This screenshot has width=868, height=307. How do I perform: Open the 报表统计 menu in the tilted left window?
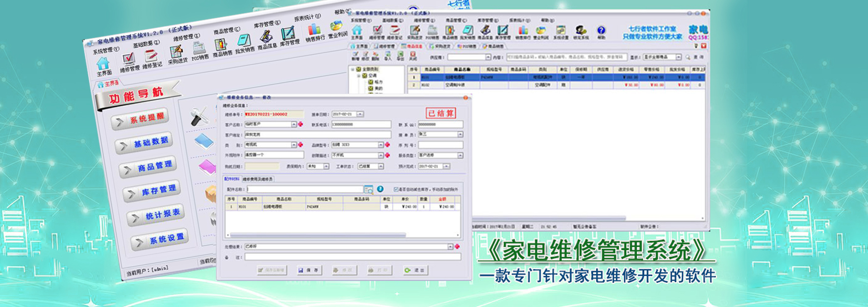[307, 18]
